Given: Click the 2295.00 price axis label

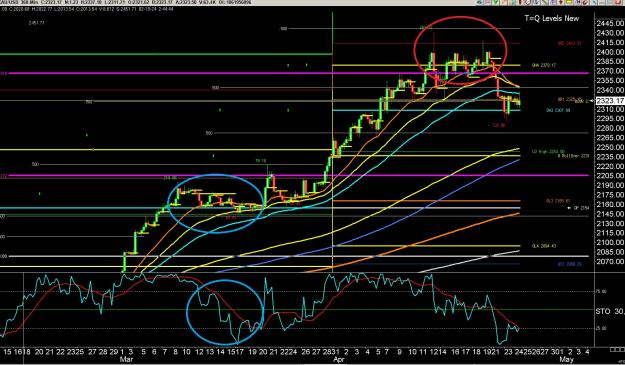Looking at the screenshot, I should (x=610, y=118).
